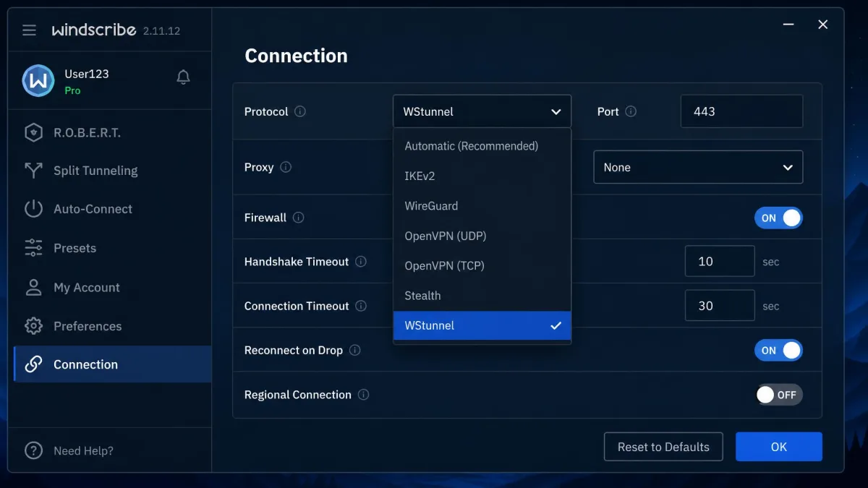The width and height of the screenshot is (868, 488).
Task: Select the Connection sidebar tab
Action: (113, 364)
